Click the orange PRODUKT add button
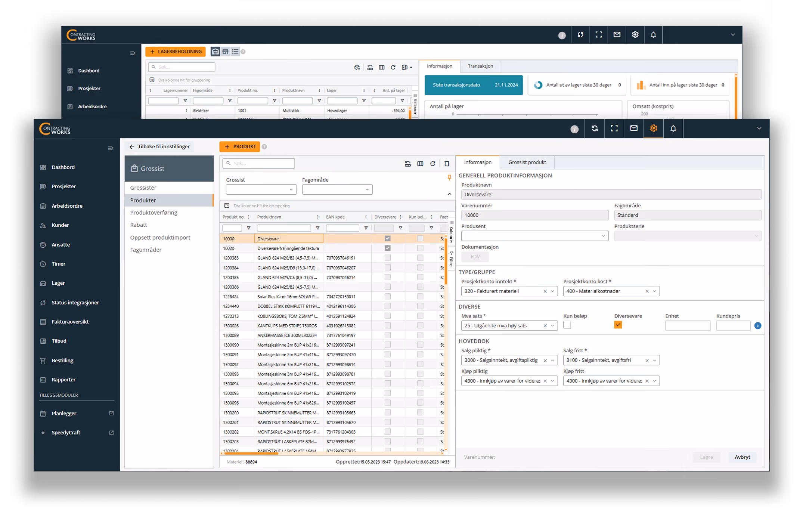 tap(240, 146)
